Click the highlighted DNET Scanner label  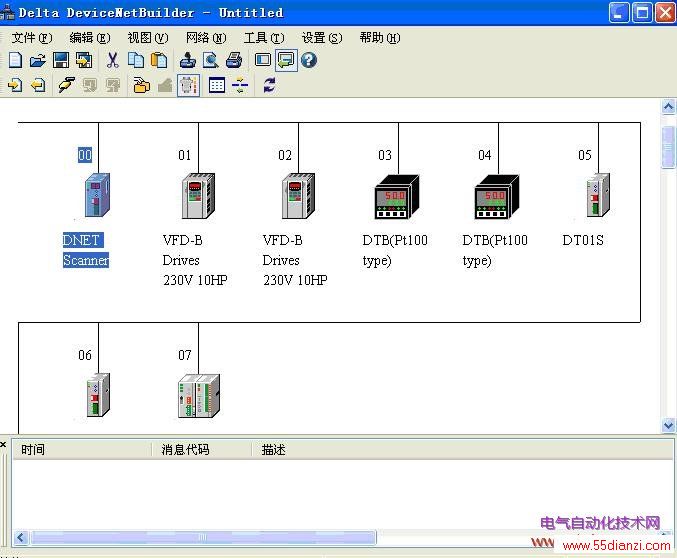[85, 250]
